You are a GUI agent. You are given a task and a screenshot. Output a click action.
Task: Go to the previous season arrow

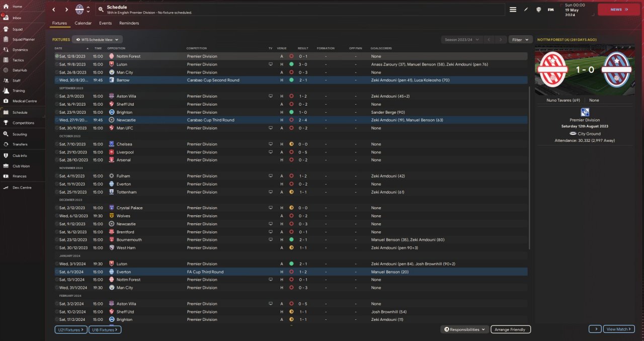(x=488, y=39)
